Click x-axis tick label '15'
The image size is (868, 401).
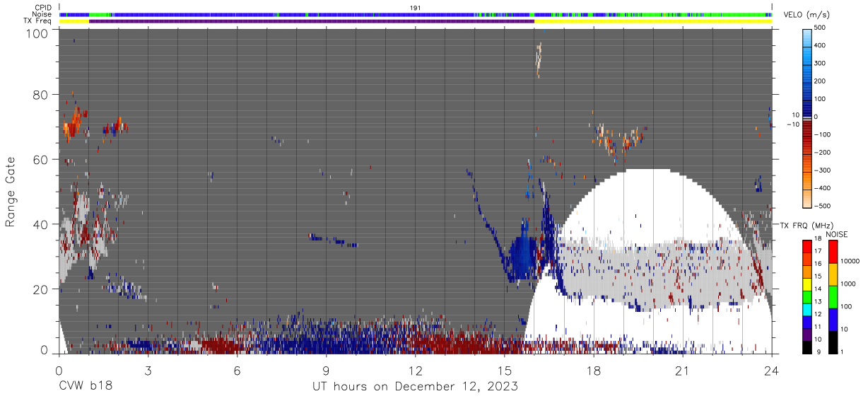click(505, 370)
